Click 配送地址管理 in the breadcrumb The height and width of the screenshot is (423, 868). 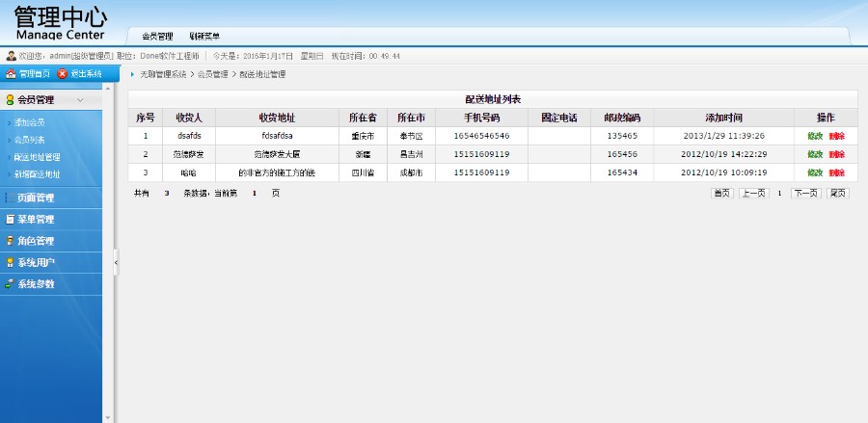click(x=262, y=74)
